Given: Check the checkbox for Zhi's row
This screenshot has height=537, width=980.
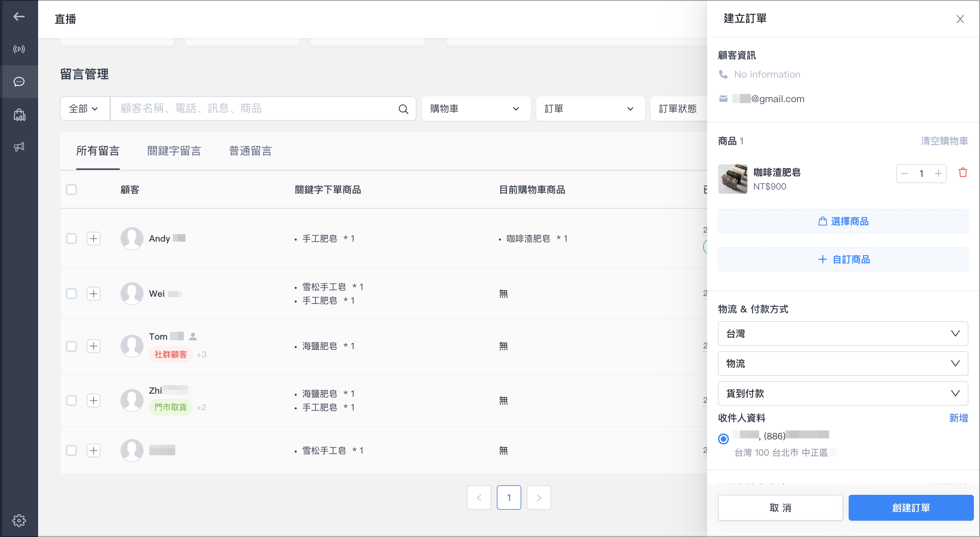Looking at the screenshot, I should click(x=71, y=401).
